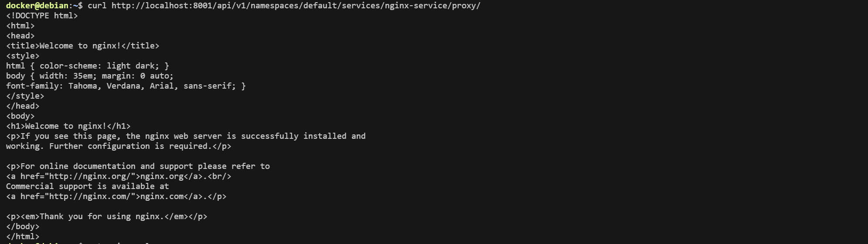The width and height of the screenshot is (868, 244).
Task: Click the docker@debian prompt at the top
Action: pos(37,6)
